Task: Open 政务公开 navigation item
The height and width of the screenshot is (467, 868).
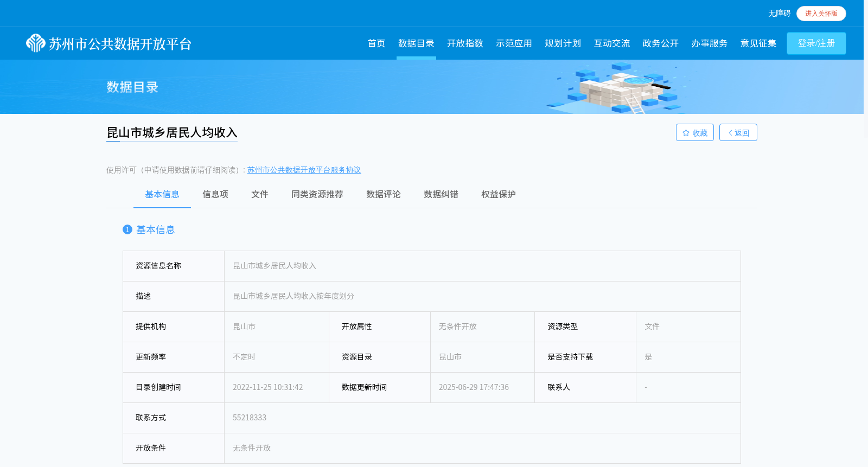Action: pos(661,43)
